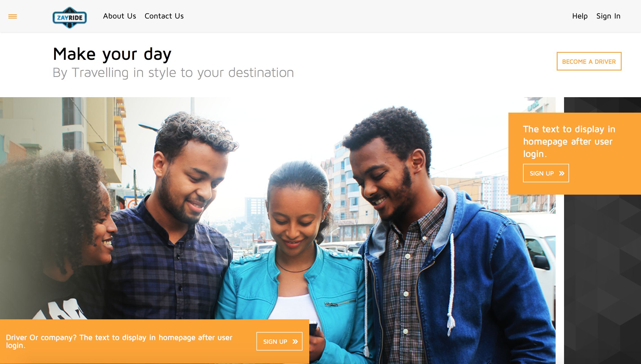This screenshot has height=364, width=641.
Task: Open the Help link
Action: point(580,16)
